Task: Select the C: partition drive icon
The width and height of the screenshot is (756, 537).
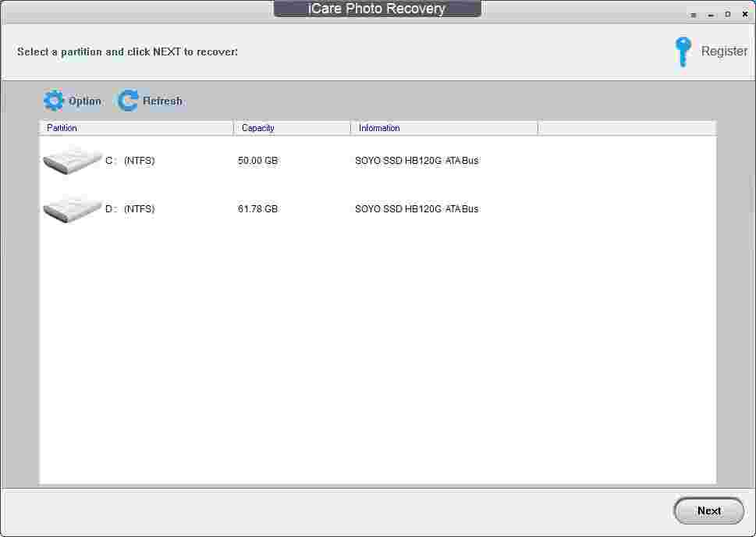Action: pos(72,160)
